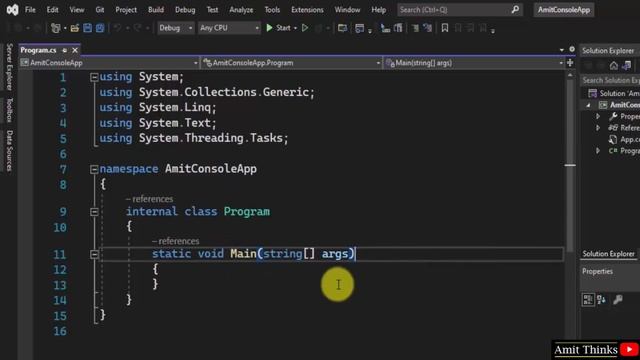
Task: Open the Any CPU platform dropdown
Action: coord(229,28)
